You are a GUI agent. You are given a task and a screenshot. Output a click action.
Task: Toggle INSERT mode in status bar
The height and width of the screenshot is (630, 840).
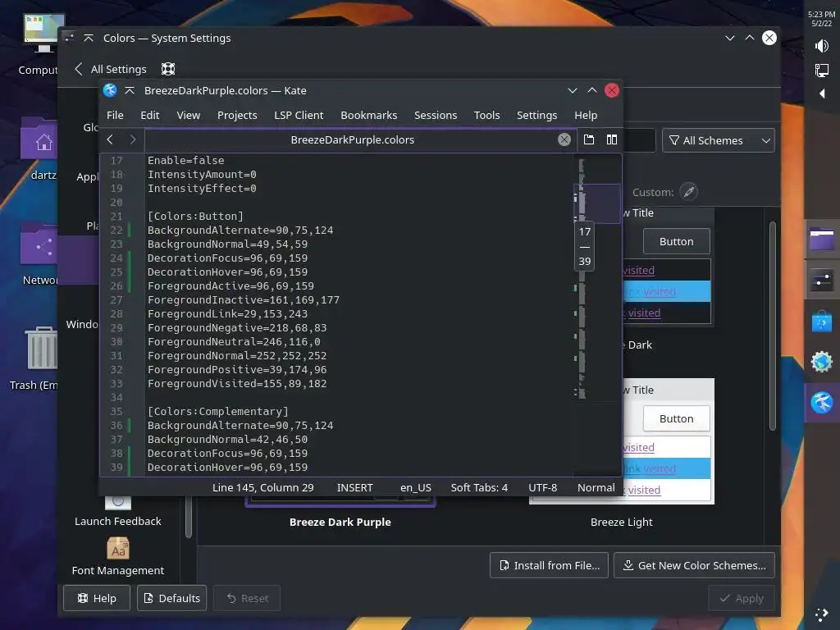point(354,487)
